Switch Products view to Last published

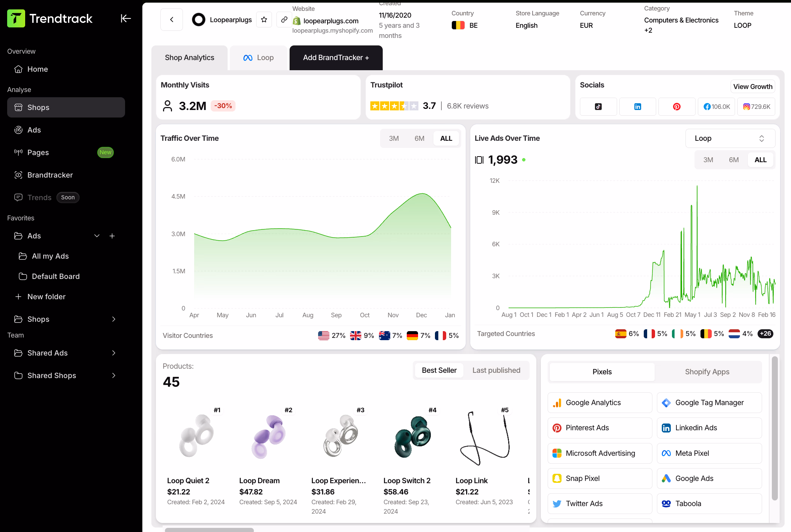496,370
